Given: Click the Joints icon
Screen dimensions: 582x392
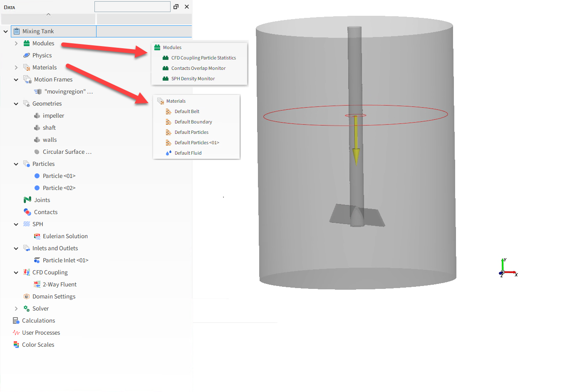Looking at the screenshot, I should click(x=27, y=200).
